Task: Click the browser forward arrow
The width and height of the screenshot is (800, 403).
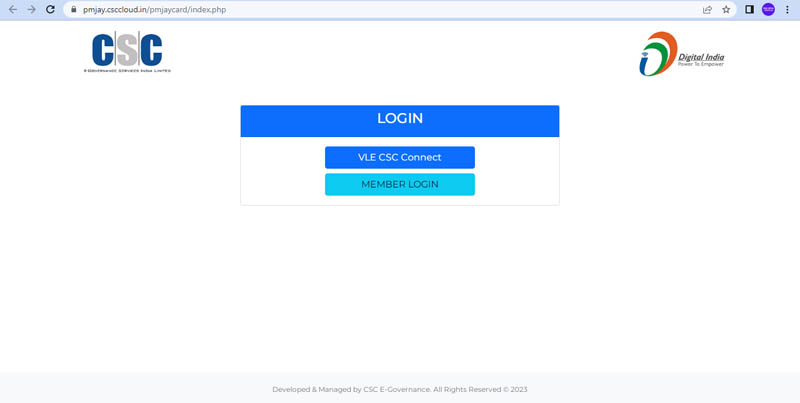Action: [32, 10]
